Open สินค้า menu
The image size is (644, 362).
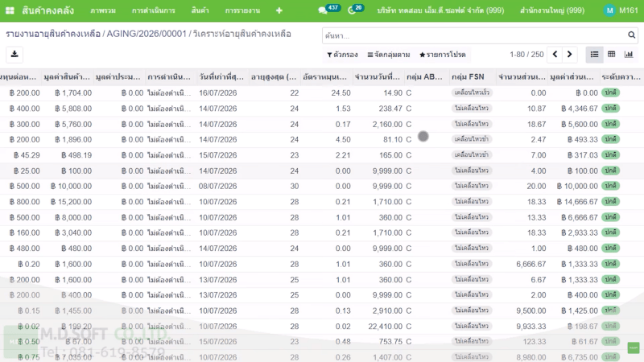pos(200,10)
